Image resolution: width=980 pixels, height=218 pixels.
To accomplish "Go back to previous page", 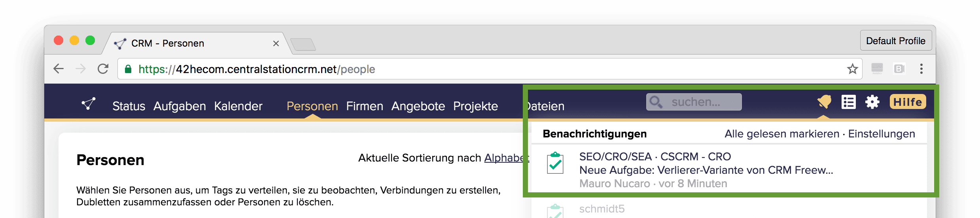I will point(59,69).
